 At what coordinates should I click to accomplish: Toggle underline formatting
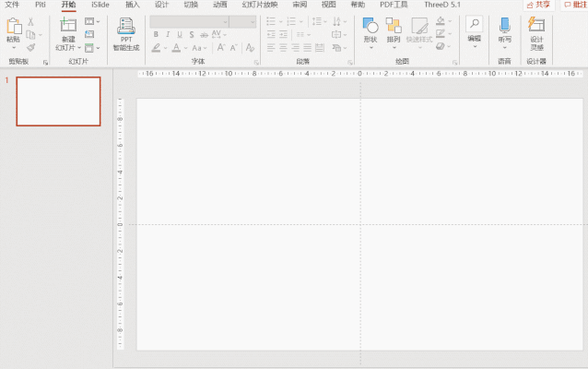180,34
